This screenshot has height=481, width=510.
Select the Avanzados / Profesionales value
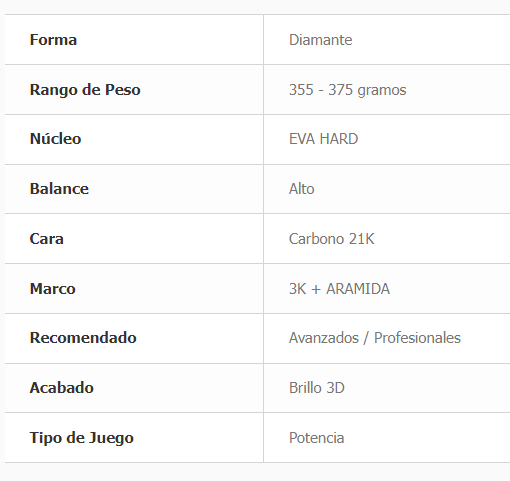[375, 338]
